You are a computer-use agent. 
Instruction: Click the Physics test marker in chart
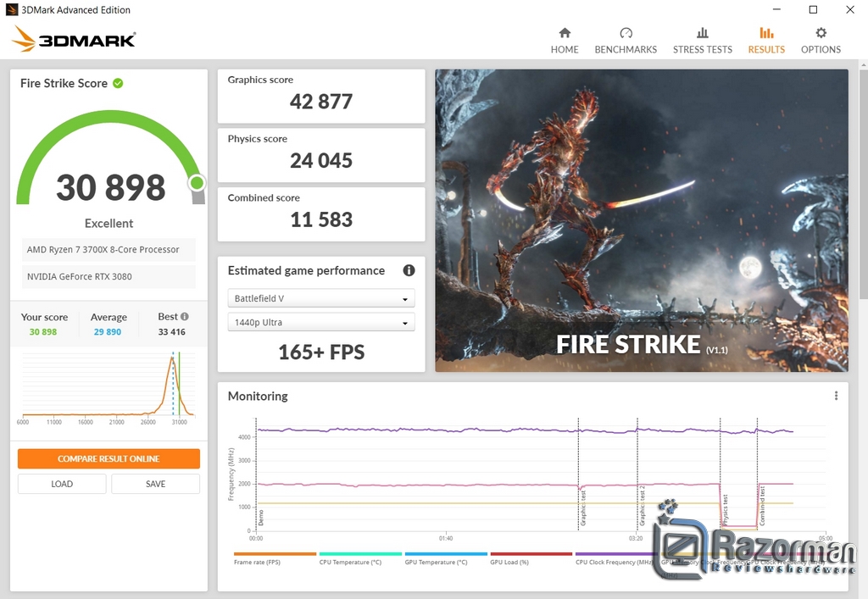[726, 510]
